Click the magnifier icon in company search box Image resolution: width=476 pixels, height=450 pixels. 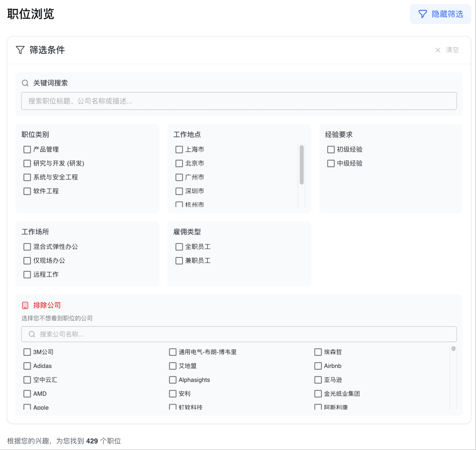pos(32,334)
